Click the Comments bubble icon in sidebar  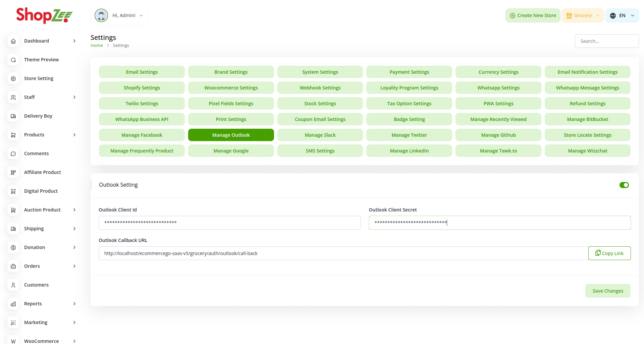tap(13, 154)
